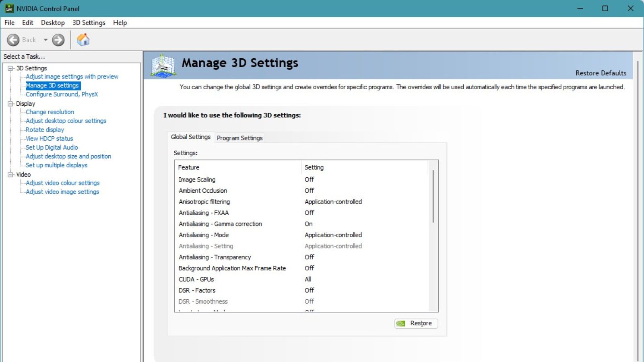The height and width of the screenshot is (362, 644).
Task: Click the Feature column header
Action: [x=238, y=167]
